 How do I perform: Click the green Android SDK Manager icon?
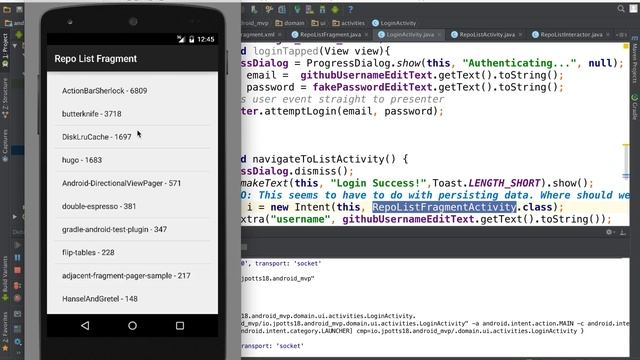pos(335,9)
